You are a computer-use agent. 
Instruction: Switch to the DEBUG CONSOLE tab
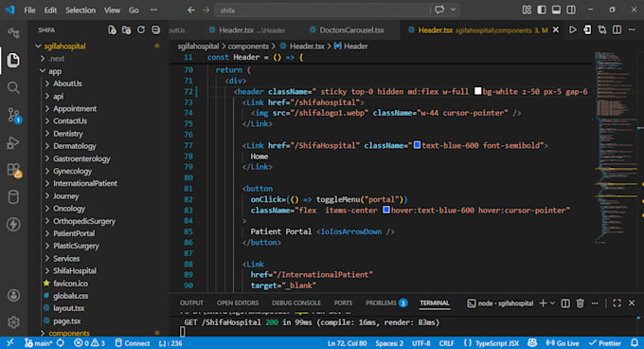coord(296,303)
